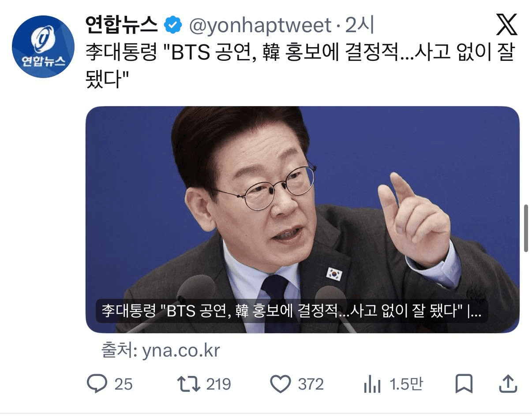Open the view analytics bar chart icon
The image size is (532, 420).
372,384
